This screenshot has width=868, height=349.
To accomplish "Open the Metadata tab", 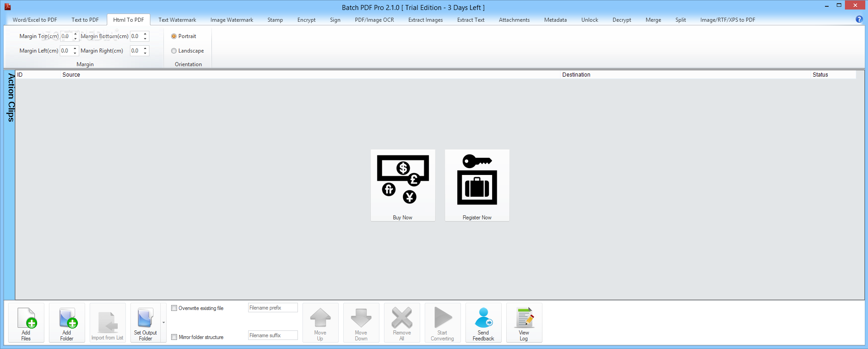I will coord(556,20).
